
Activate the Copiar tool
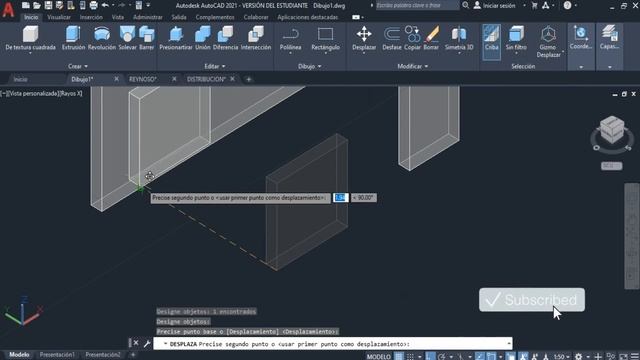412,38
